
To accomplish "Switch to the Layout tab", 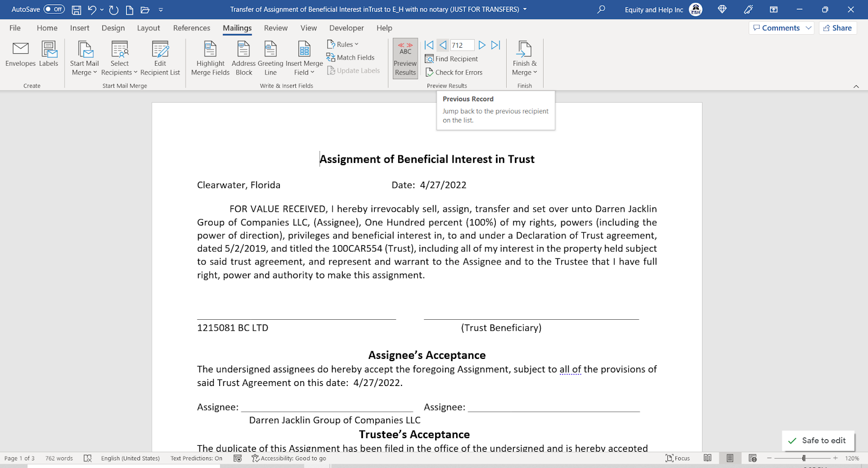I will 149,28.
